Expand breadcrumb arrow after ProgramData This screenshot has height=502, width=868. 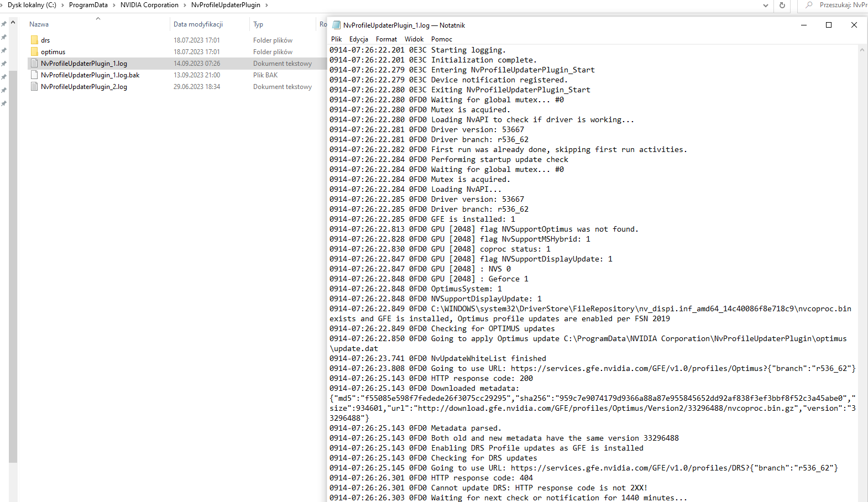pyautogui.click(x=114, y=5)
